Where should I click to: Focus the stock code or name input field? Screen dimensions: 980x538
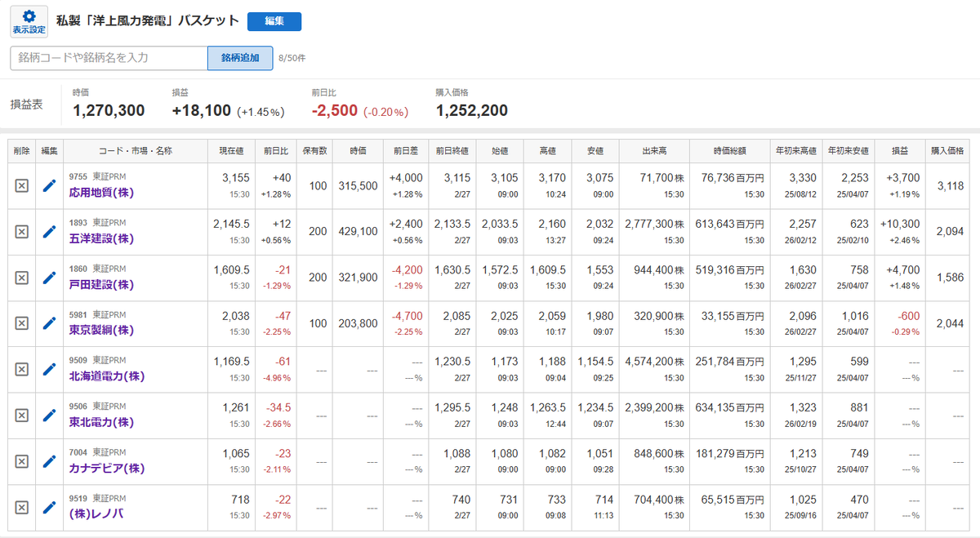(109, 58)
